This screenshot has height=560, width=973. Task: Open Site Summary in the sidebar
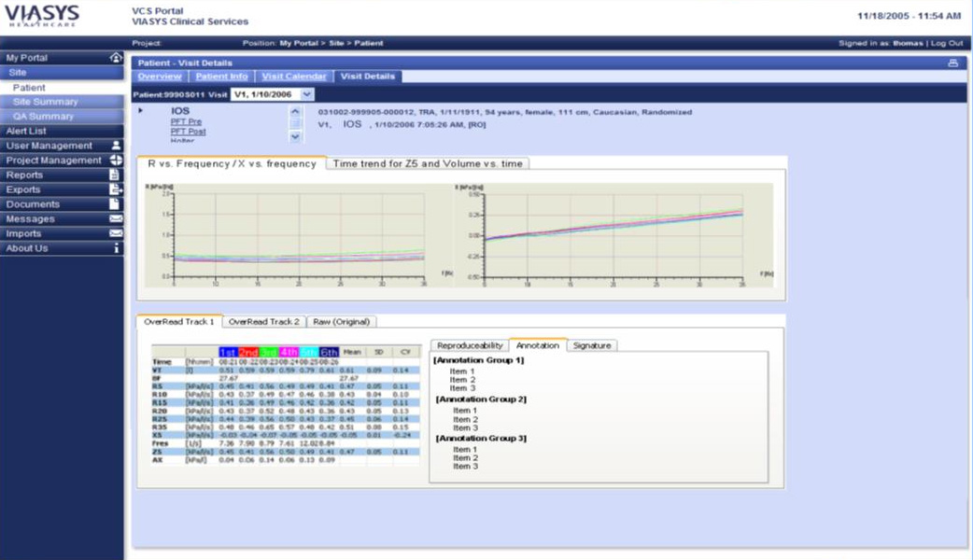62,102
